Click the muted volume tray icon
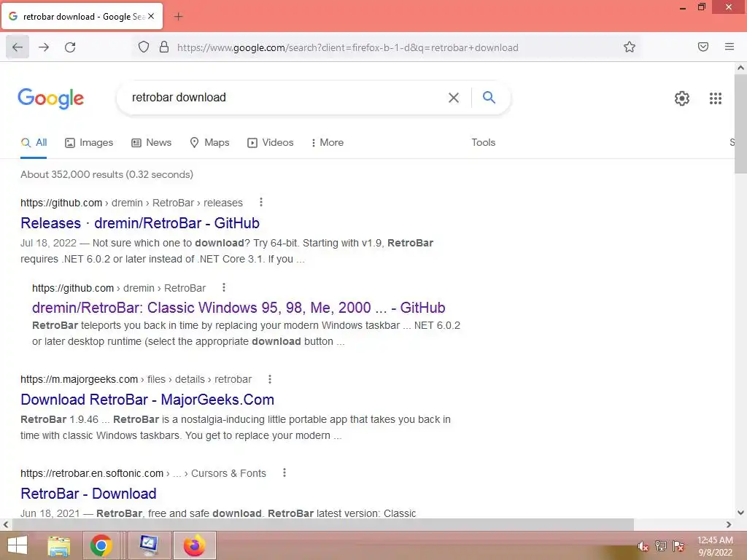 (x=643, y=546)
